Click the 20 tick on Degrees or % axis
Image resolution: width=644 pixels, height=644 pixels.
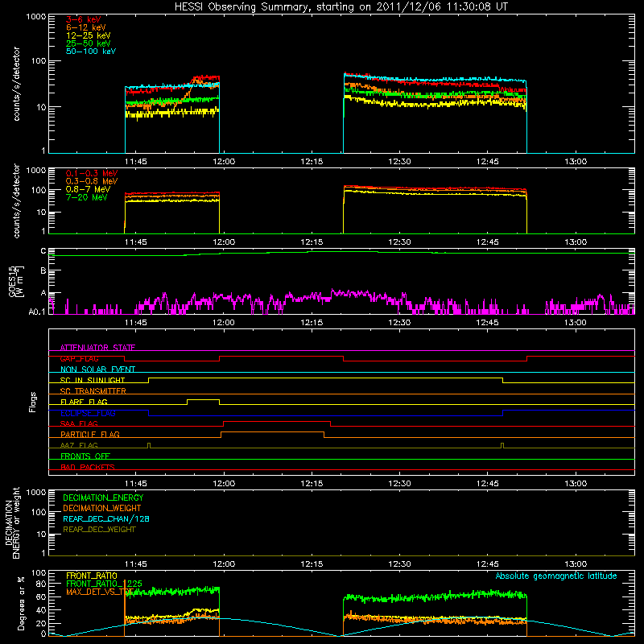(x=42, y=623)
